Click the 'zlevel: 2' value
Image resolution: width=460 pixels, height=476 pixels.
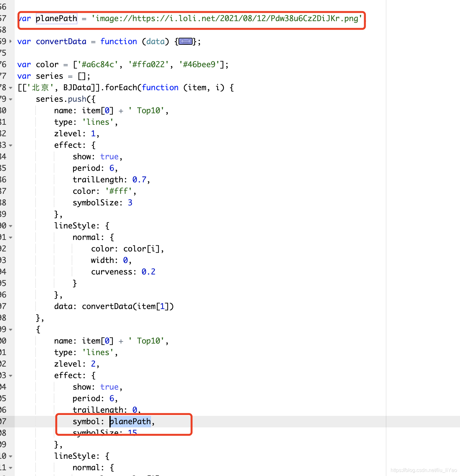click(93, 364)
